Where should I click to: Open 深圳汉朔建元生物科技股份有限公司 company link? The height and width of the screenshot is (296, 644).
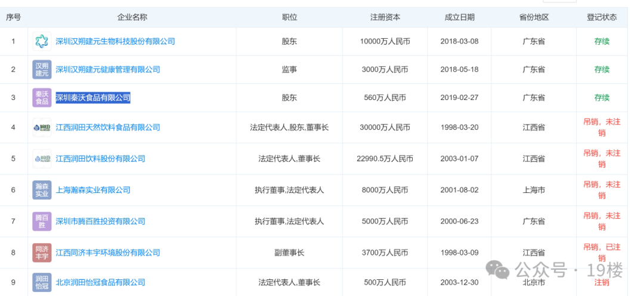tap(115, 42)
